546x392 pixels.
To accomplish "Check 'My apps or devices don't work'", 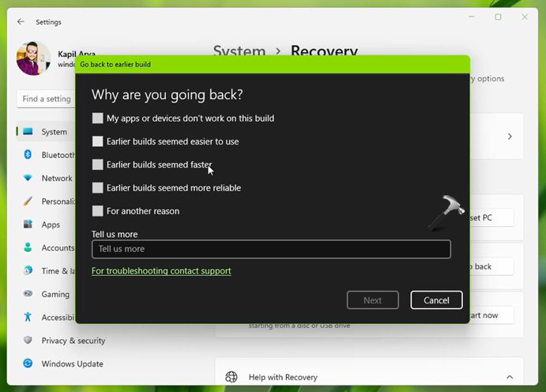I will [98, 119].
